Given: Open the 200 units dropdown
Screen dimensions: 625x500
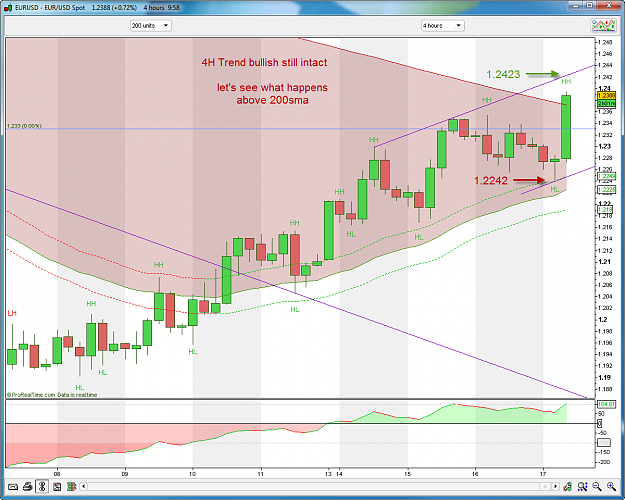Looking at the screenshot, I should (151, 26).
